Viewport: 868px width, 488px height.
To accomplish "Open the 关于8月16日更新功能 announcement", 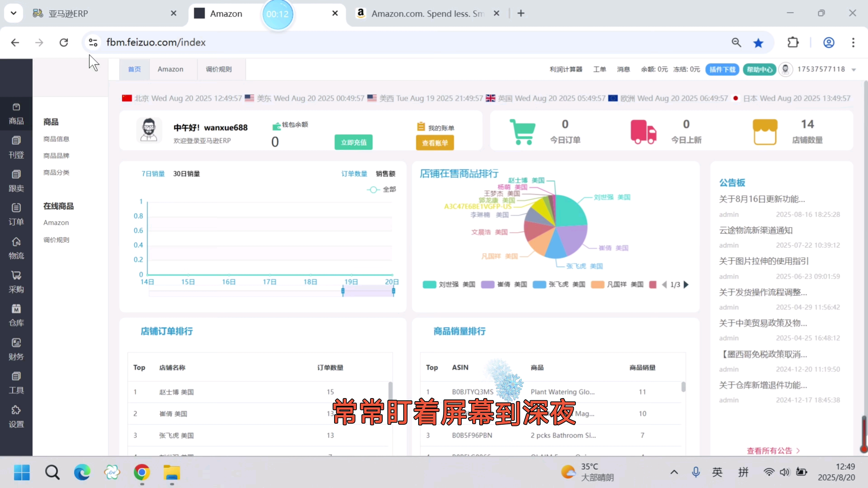I will [x=762, y=199].
